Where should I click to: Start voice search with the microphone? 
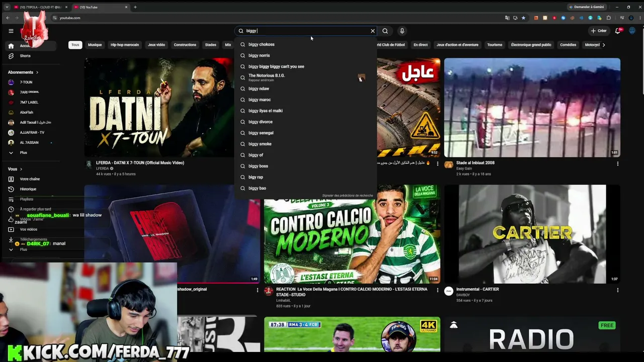pos(402,31)
